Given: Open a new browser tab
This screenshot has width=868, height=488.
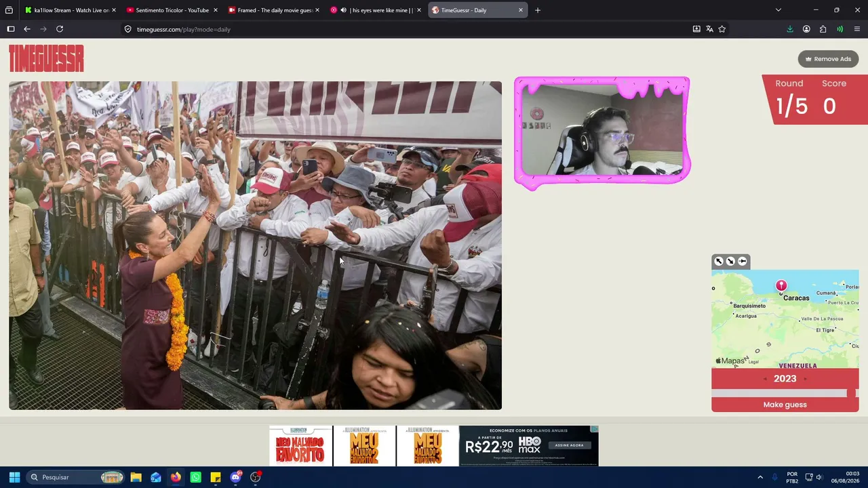Looking at the screenshot, I should 538,10.
